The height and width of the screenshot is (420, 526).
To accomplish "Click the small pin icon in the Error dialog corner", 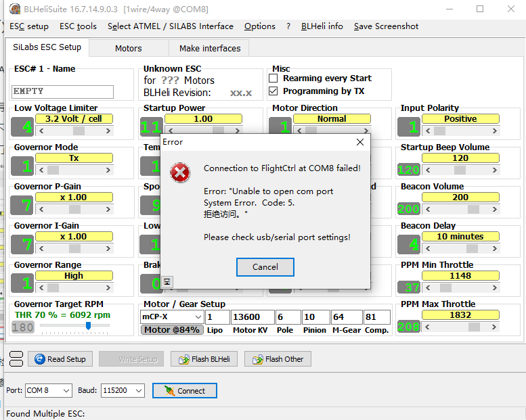I will click(167, 282).
